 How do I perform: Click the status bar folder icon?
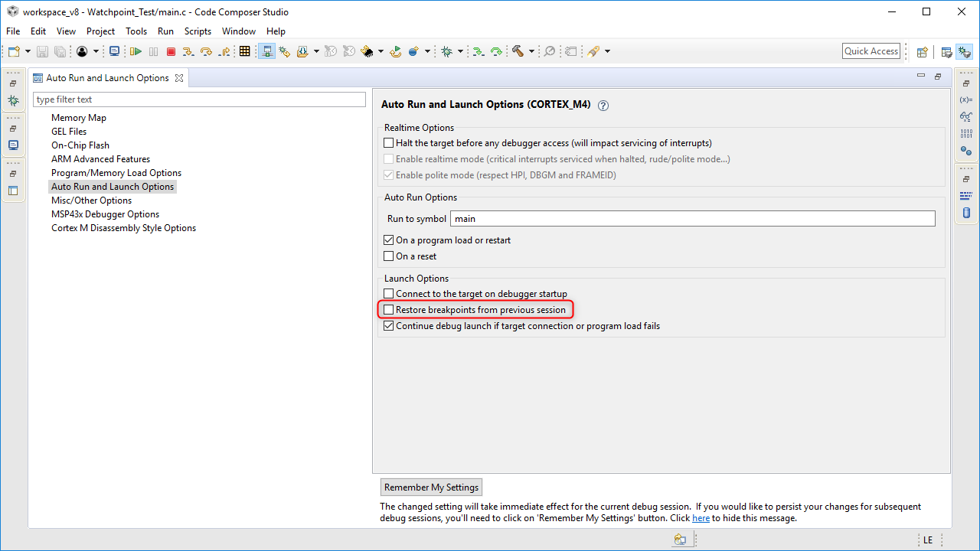680,540
